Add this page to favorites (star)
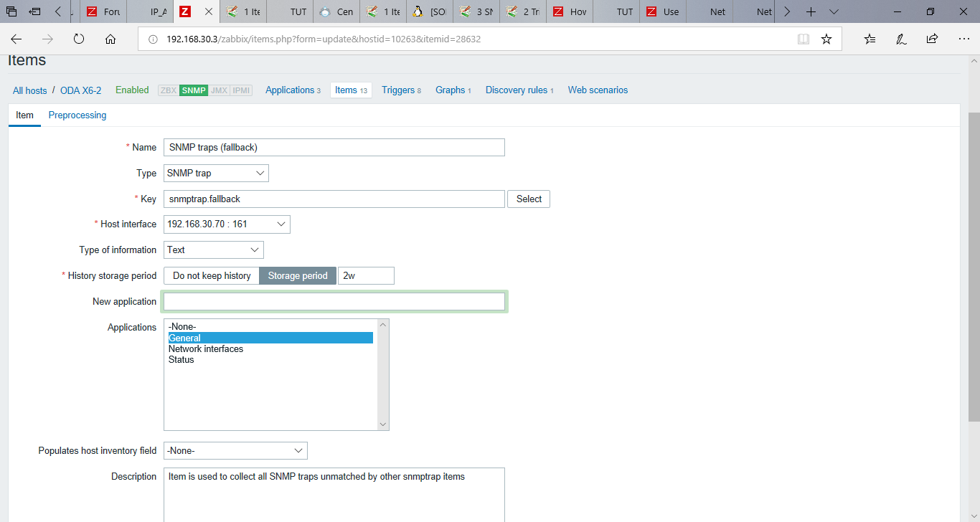The image size is (980, 522). [826, 39]
